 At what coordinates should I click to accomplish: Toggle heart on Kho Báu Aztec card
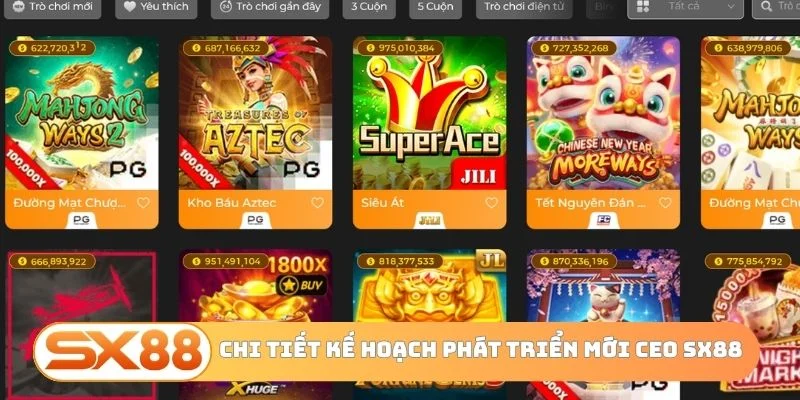[x=317, y=203]
